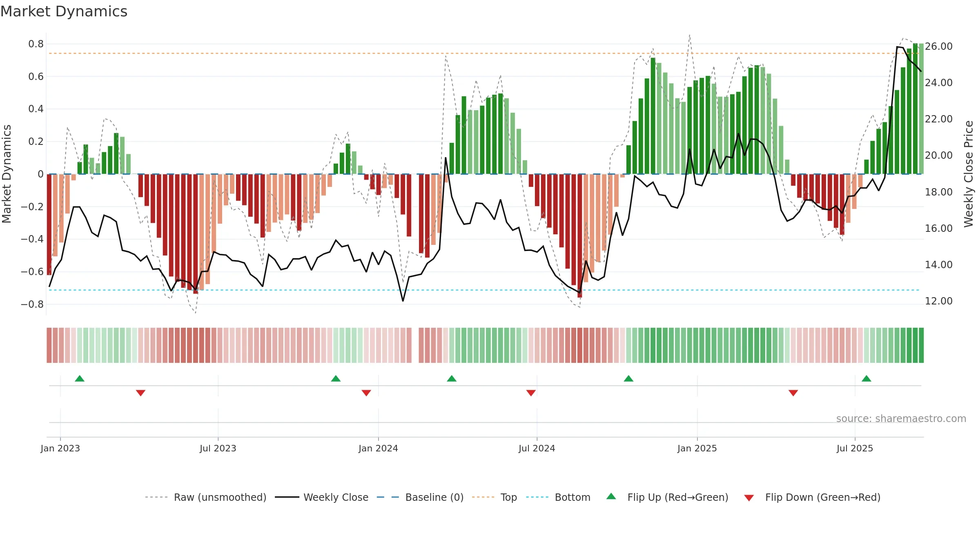
Task: Click the Weekly Close Price right axis title
Action: click(969, 174)
